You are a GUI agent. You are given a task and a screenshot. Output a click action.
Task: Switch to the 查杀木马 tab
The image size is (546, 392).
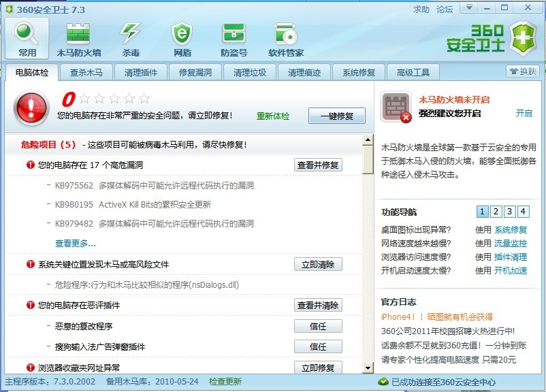pyautogui.click(x=86, y=72)
